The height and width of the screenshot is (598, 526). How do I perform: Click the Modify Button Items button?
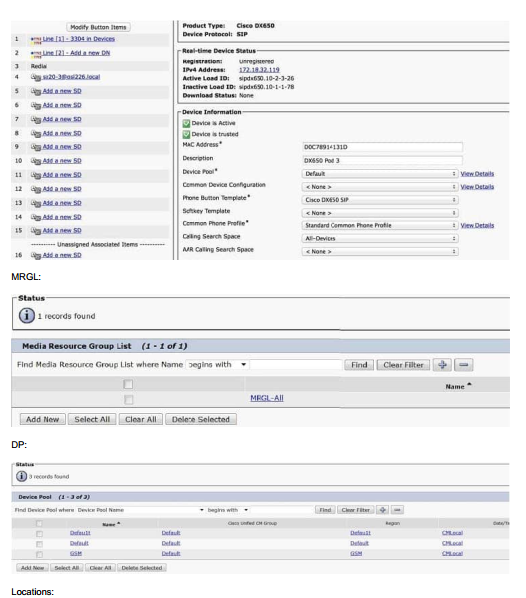(98, 27)
